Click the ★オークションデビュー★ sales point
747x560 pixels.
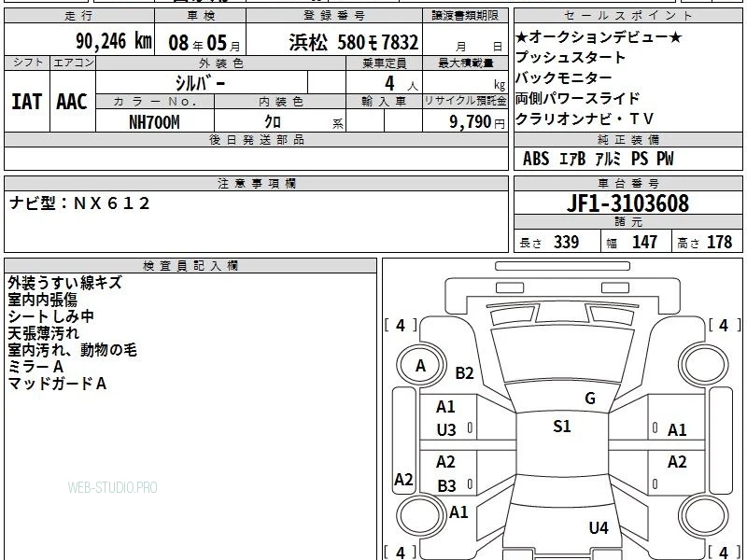click(x=599, y=36)
